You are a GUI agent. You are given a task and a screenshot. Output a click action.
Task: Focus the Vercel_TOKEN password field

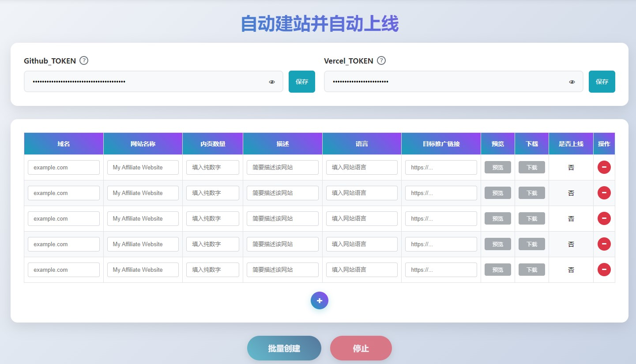(454, 82)
